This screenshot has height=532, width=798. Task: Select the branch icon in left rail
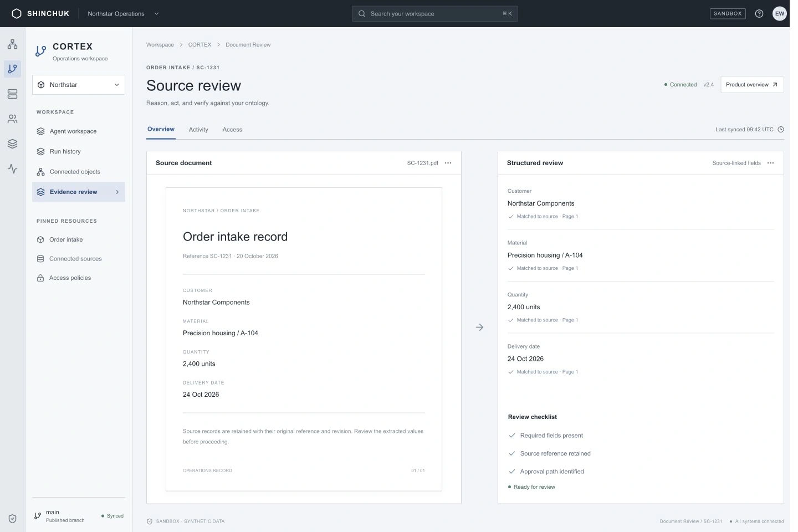12,69
